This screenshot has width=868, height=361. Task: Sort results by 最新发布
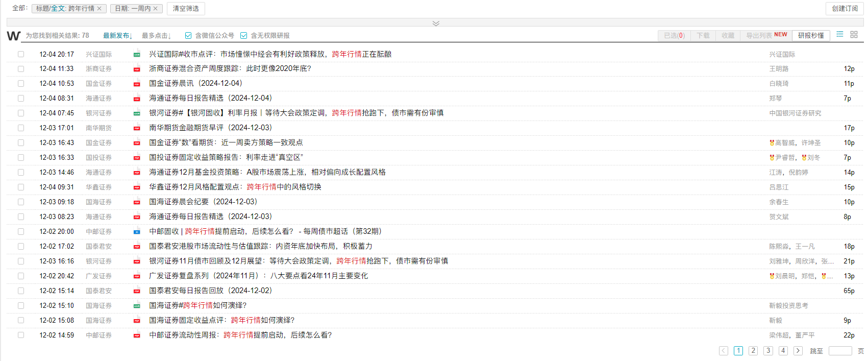click(x=118, y=36)
